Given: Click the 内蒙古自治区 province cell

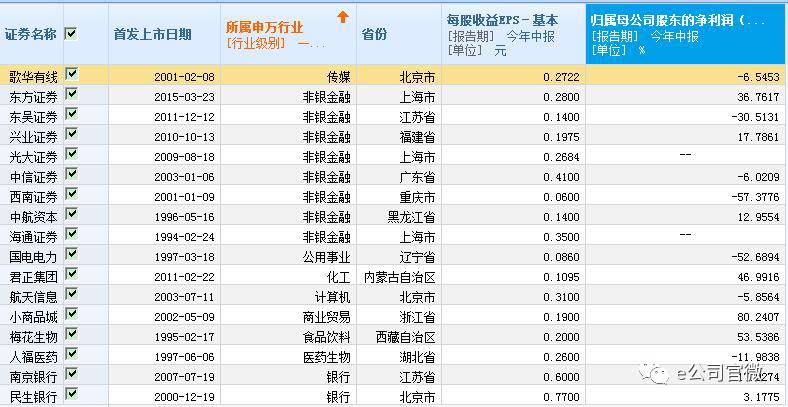Looking at the screenshot, I should pos(400,277).
